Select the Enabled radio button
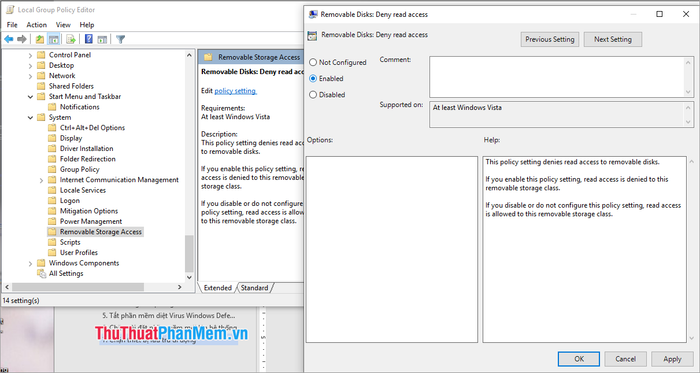The width and height of the screenshot is (700, 373). pyautogui.click(x=313, y=79)
